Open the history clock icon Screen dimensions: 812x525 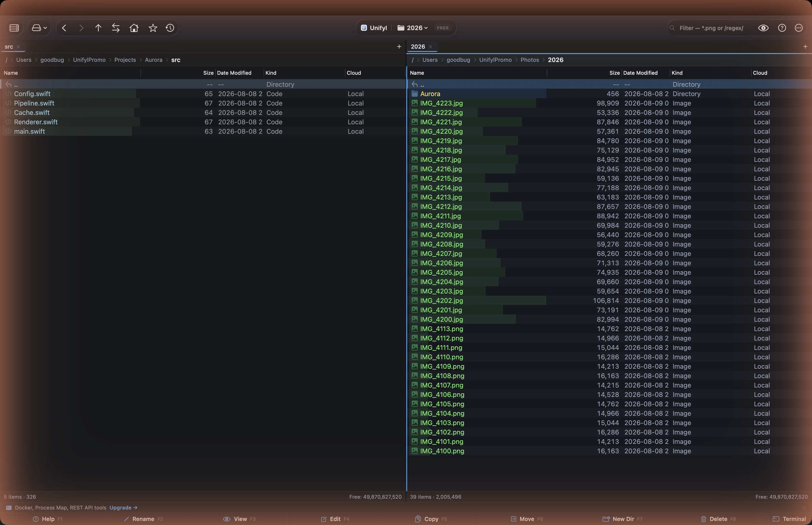pos(170,28)
